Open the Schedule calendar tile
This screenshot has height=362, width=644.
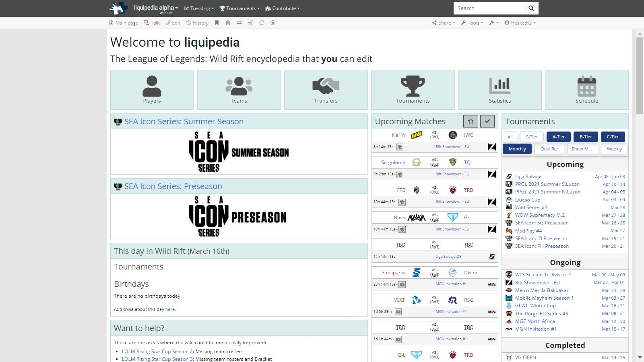tap(587, 90)
